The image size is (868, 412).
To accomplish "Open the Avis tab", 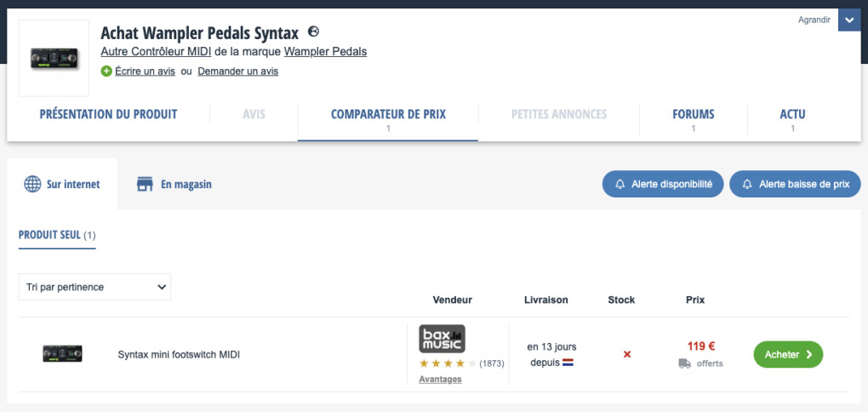I will (x=254, y=115).
